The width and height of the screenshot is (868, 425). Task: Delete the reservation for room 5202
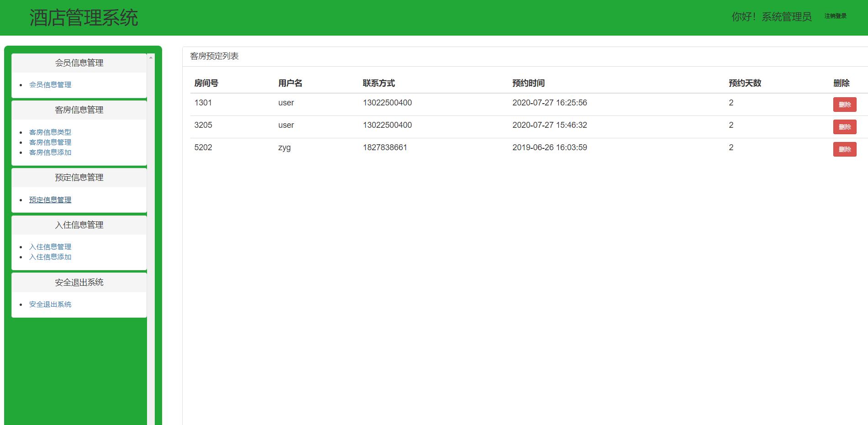[x=844, y=149]
